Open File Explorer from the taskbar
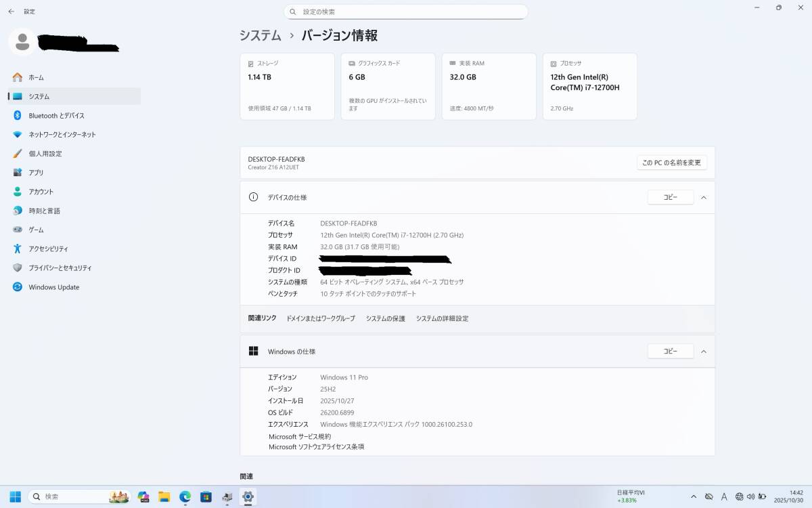This screenshot has height=508, width=812. click(162, 496)
